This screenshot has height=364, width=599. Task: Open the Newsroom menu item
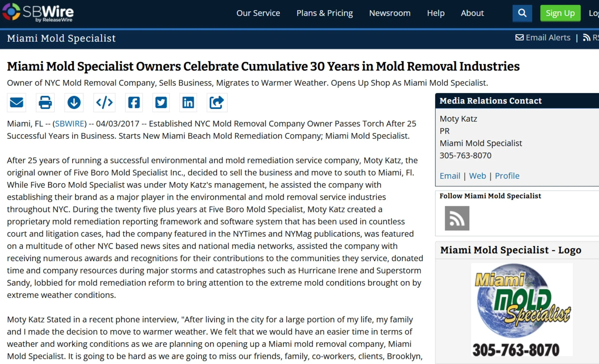pyautogui.click(x=390, y=13)
